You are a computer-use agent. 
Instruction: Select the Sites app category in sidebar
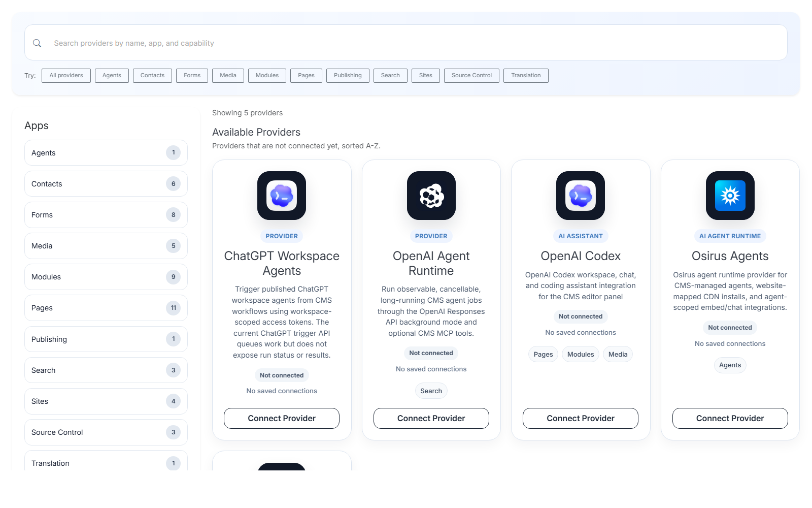[x=106, y=401]
